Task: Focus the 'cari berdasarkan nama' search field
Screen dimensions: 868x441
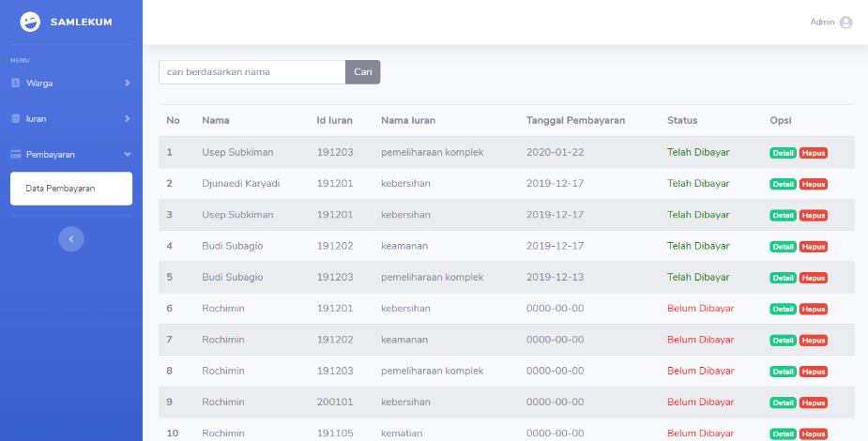Action: point(251,72)
